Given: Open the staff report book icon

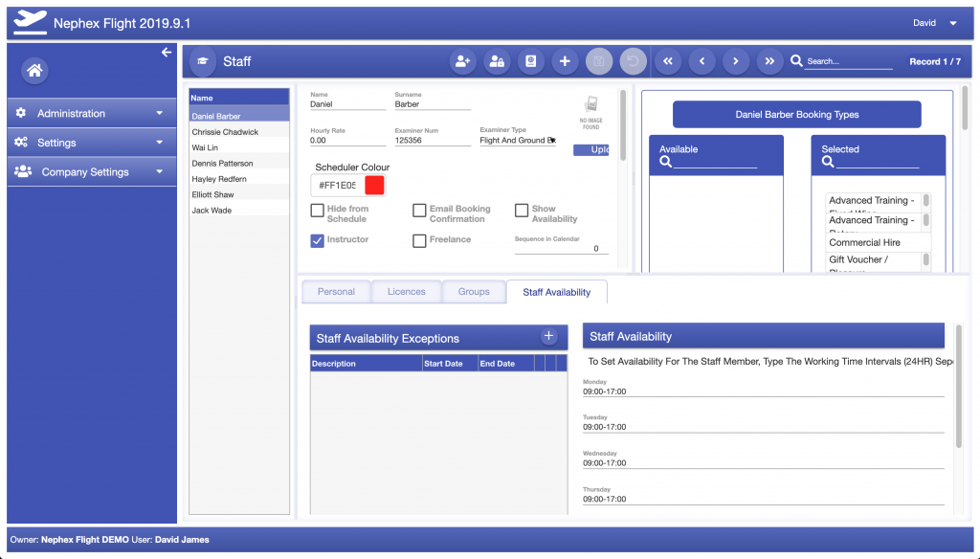Looking at the screenshot, I should (x=530, y=61).
